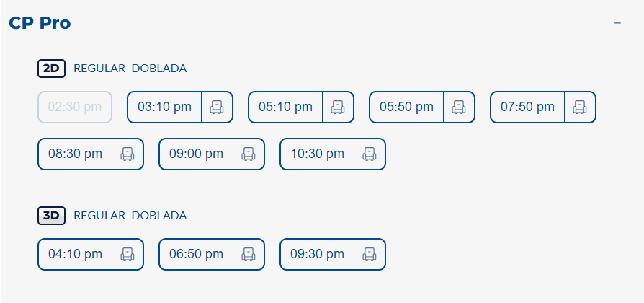Click seat icon for 09:00 pm showtime
This screenshot has height=303, width=644.
point(249,154)
